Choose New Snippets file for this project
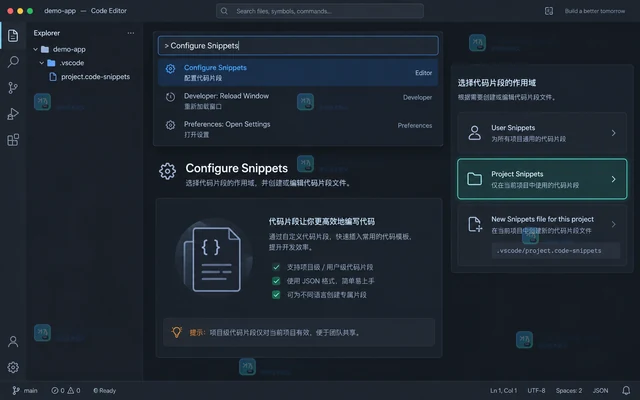This screenshot has height=400, width=640. point(542,236)
